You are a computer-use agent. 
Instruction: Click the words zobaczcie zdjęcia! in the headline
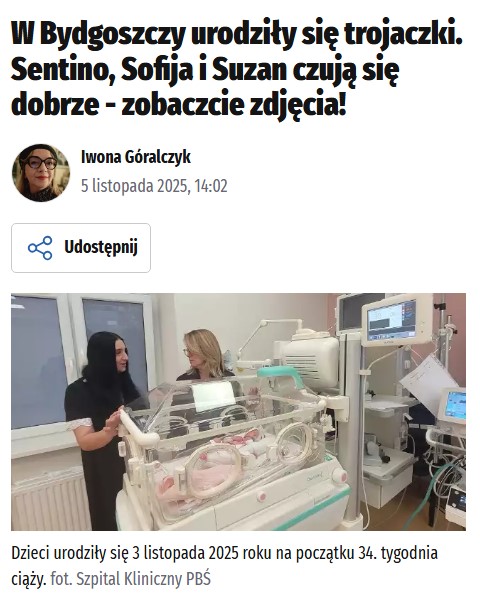click(x=234, y=105)
